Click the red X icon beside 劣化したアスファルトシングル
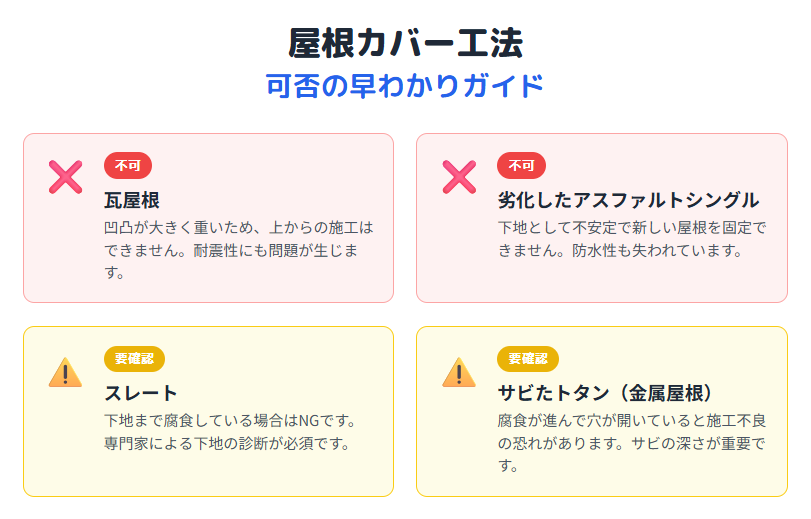 [x=459, y=177]
